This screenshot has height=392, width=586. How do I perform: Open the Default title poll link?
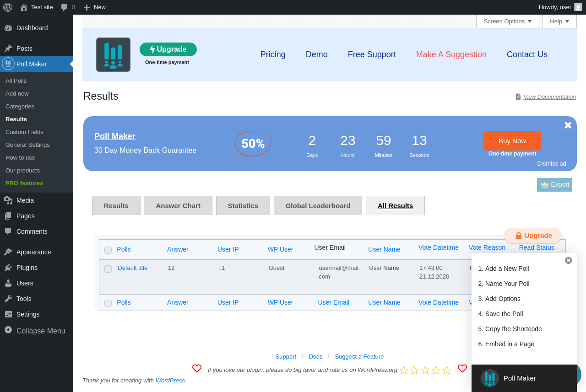(132, 268)
